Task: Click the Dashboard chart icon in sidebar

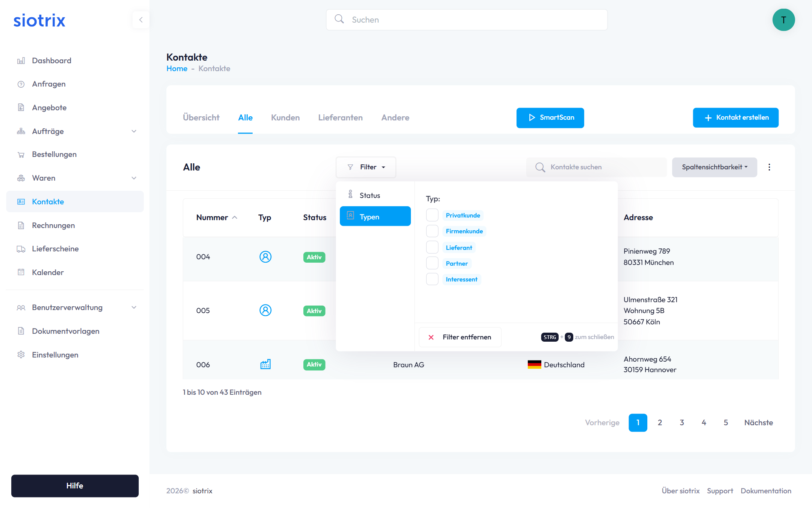Action: (x=21, y=61)
